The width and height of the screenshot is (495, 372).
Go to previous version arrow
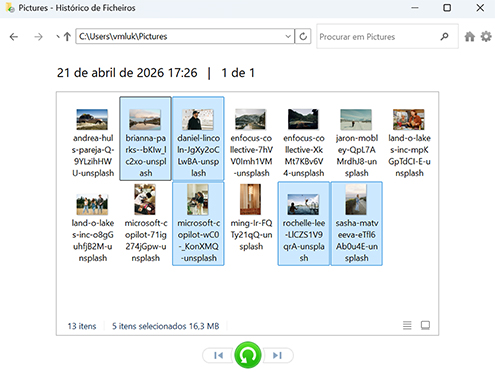coord(219,355)
